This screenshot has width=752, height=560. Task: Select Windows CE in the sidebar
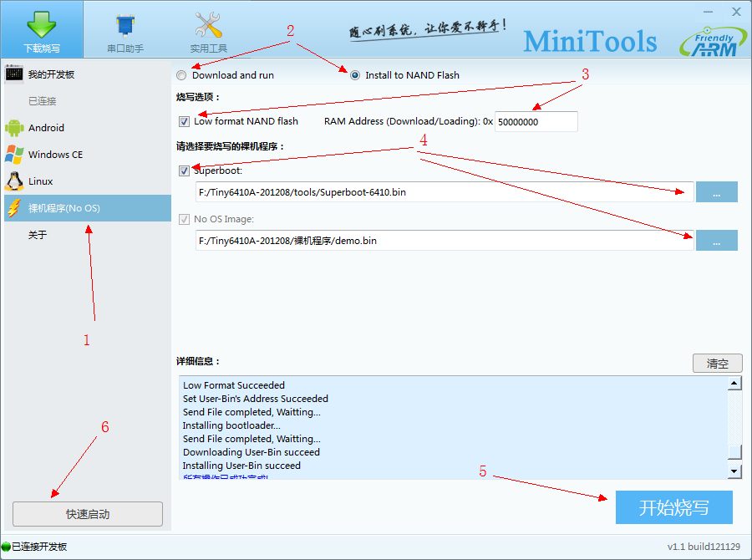(x=87, y=155)
